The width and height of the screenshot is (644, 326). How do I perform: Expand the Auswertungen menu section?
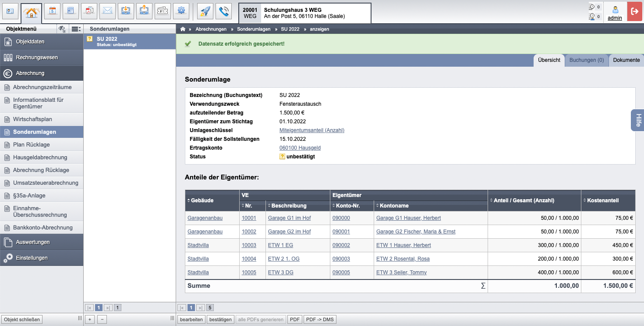point(42,242)
